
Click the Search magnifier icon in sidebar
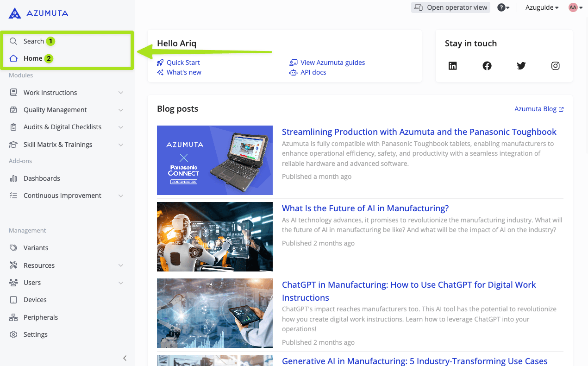13,41
